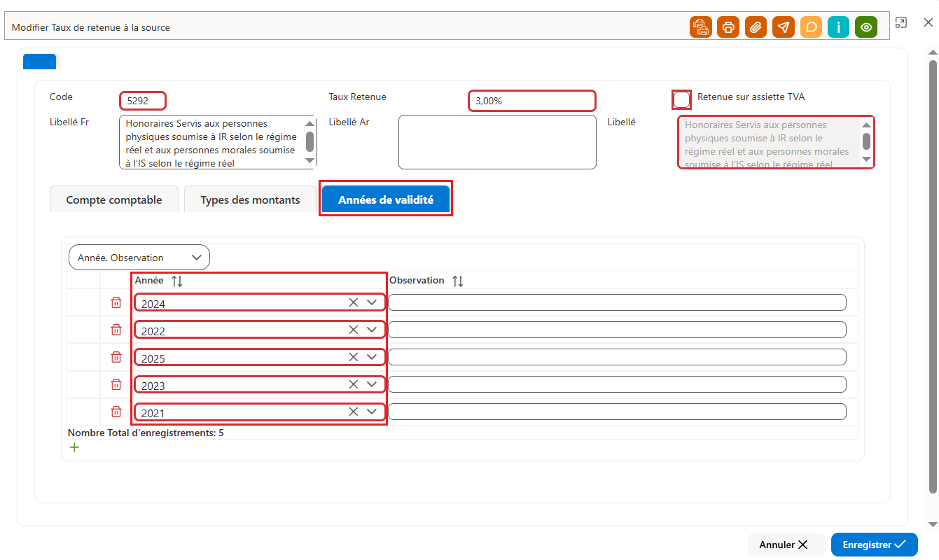Clear the 2022 year selection with X
The width and height of the screenshot is (939, 560).
pyautogui.click(x=353, y=330)
